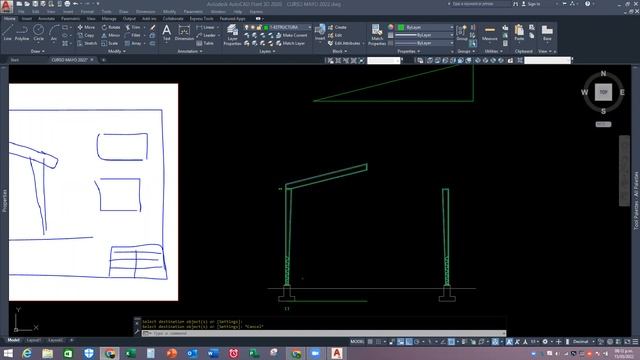Switch to the Insert ribbon tab
640x360 pixels.
point(27,19)
